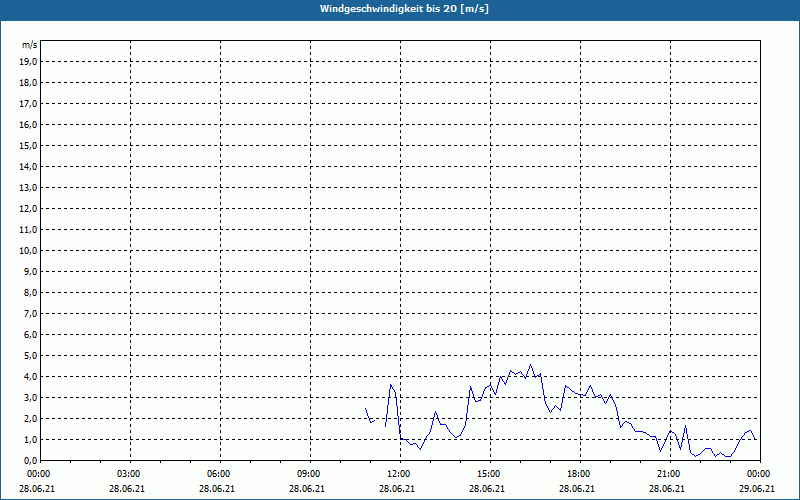Select the 9,0 y-axis label

coord(30,271)
